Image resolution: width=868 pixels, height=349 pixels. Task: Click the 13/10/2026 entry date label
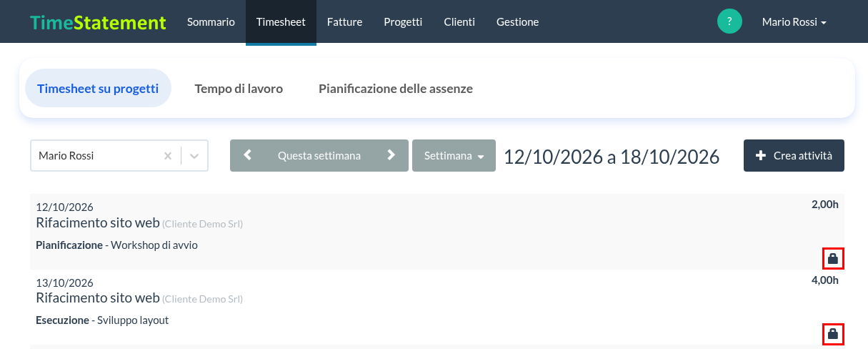click(x=64, y=282)
